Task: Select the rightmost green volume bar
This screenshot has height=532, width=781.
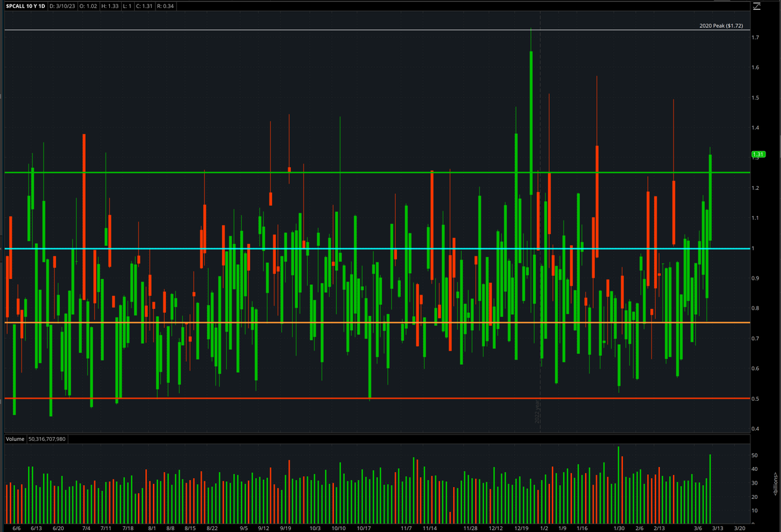Action: tap(710, 489)
